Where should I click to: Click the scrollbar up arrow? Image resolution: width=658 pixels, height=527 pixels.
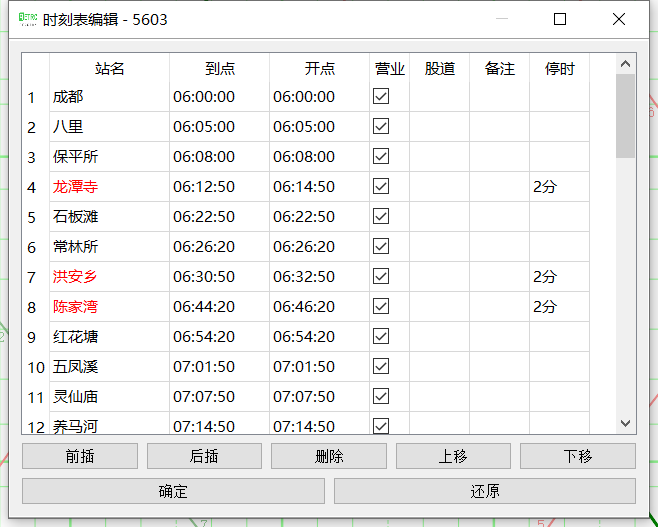pyautogui.click(x=625, y=64)
